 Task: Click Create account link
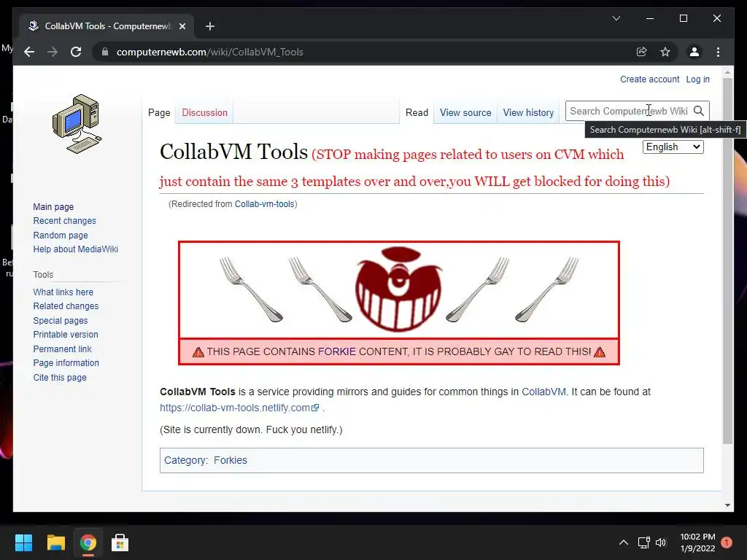[x=649, y=79]
